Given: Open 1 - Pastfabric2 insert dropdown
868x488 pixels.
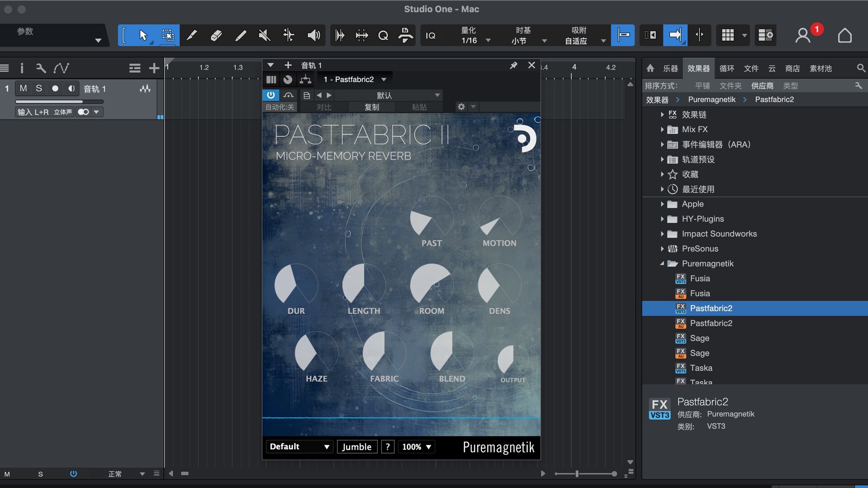Looking at the screenshot, I should [355, 80].
